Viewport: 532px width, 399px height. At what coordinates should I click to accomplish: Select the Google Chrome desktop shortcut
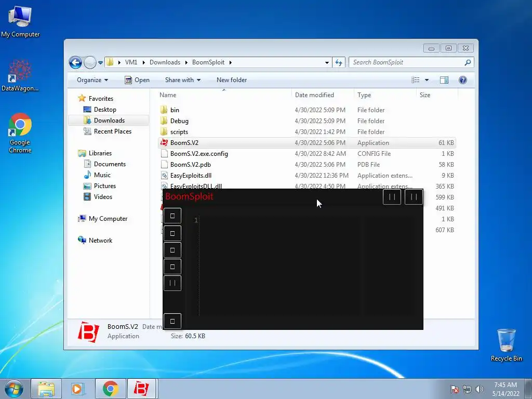(20, 133)
